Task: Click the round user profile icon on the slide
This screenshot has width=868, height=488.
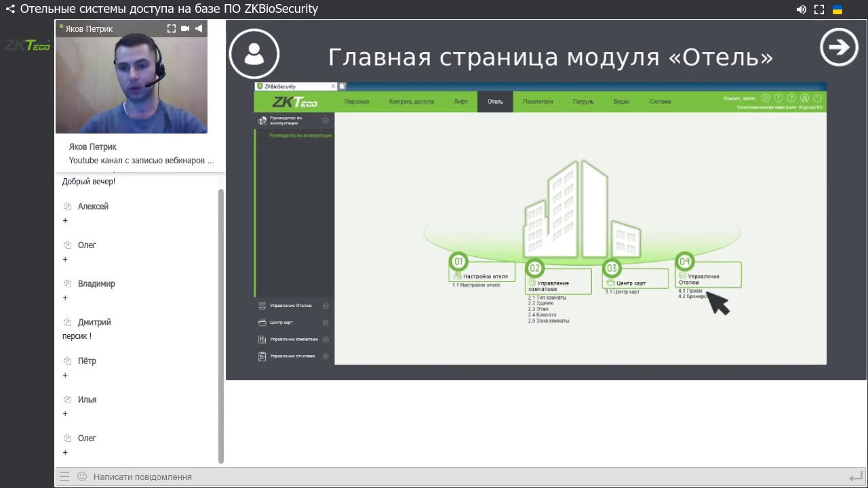Action: (x=254, y=54)
